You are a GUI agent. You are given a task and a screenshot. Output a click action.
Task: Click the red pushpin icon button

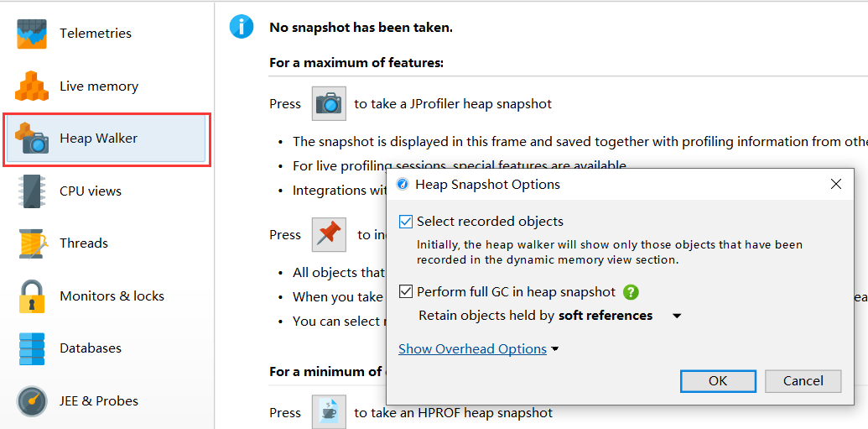click(329, 235)
